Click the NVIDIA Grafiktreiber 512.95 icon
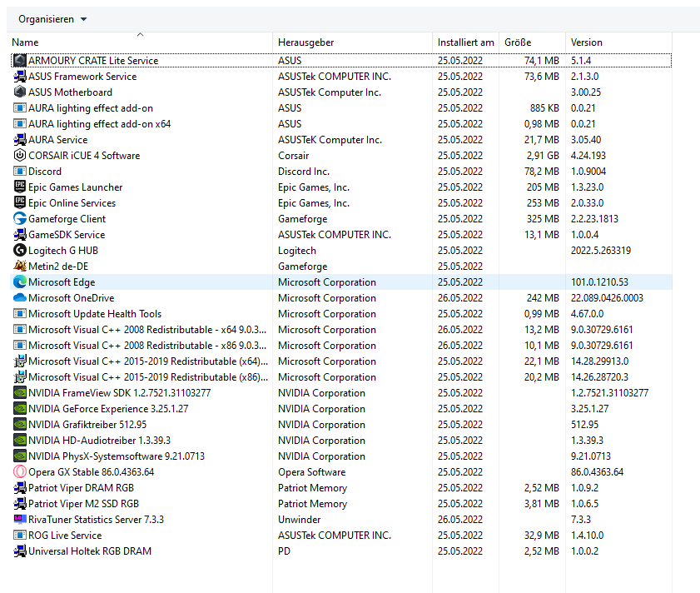This screenshot has width=700, height=593. pyautogui.click(x=20, y=425)
